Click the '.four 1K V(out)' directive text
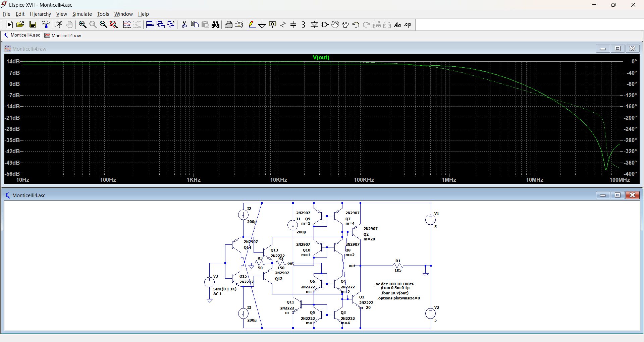 tap(395, 293)
